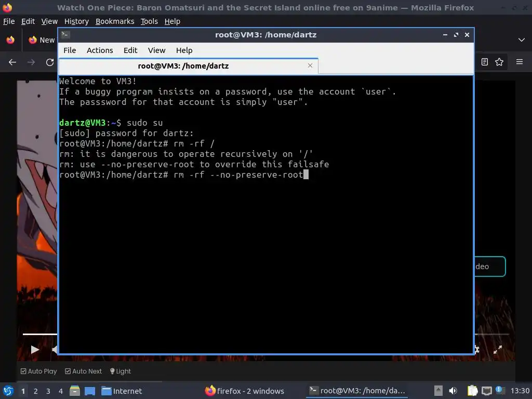Play the video in the Firefox player

35,350
